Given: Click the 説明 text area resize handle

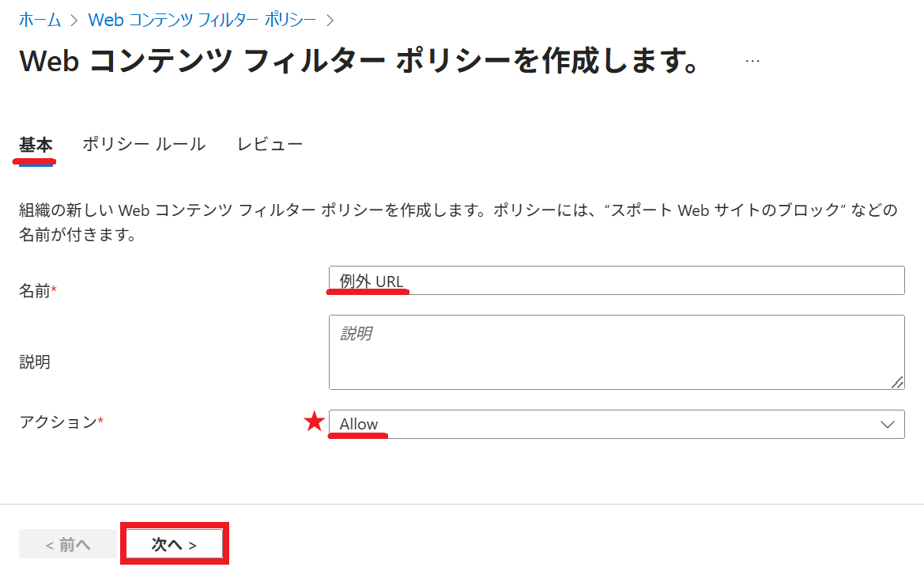Looking at the screenshot, I should click(897, 382).
